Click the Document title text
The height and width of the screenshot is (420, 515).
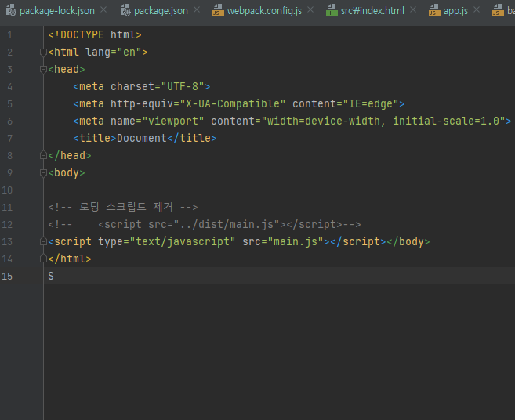pos(142,138)
